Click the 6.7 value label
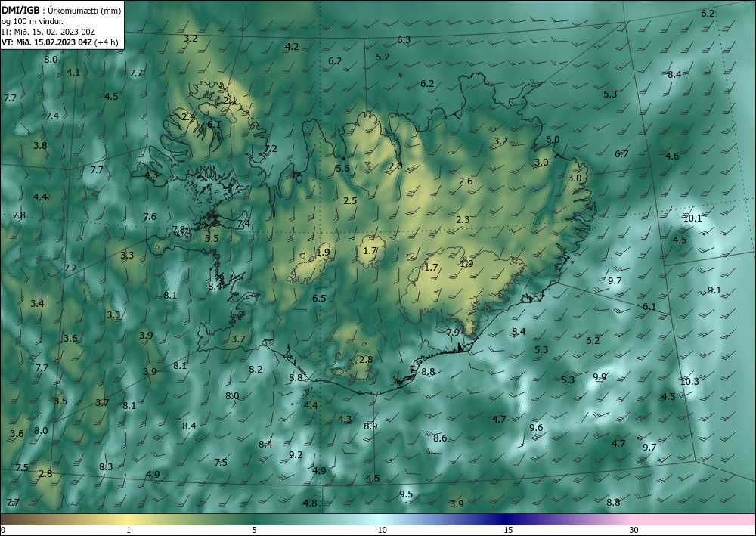The width and height of the screenshot is (756, 536). point(621,153)
